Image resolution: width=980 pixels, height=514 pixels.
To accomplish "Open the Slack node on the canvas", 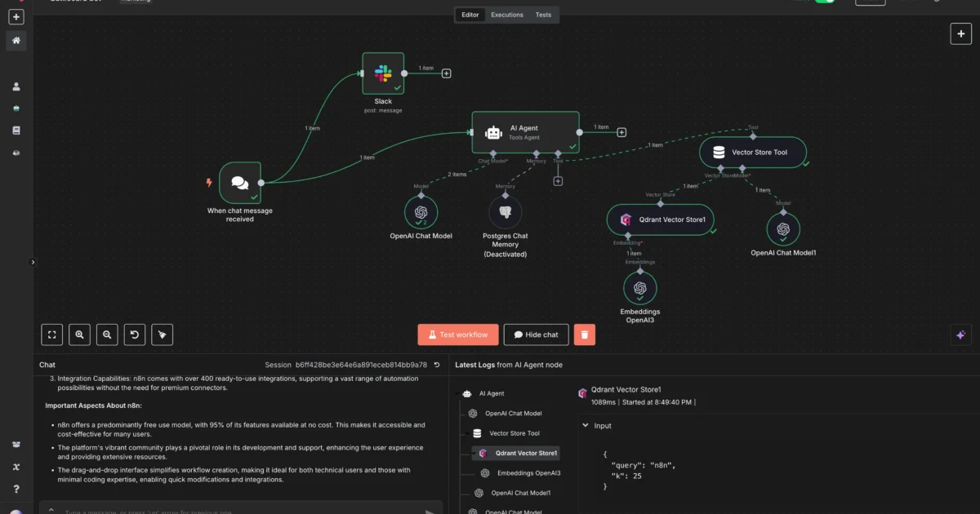I will pos(383,73).
